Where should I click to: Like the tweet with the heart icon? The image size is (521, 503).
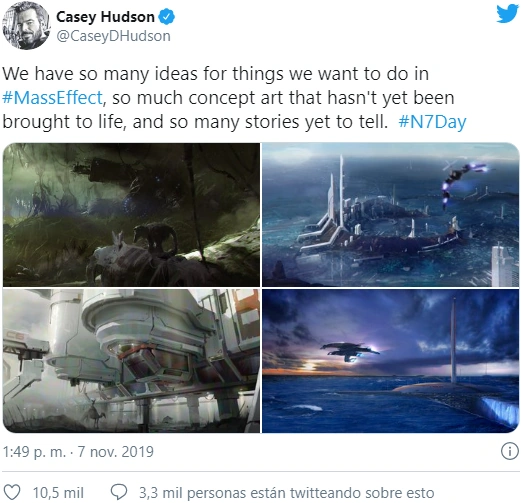click(x=12, y=492)
